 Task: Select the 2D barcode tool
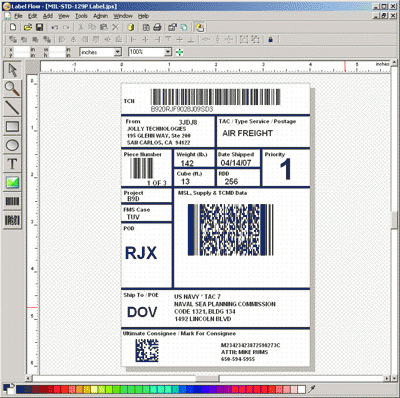pyautogui.click(x=12, y=220)
